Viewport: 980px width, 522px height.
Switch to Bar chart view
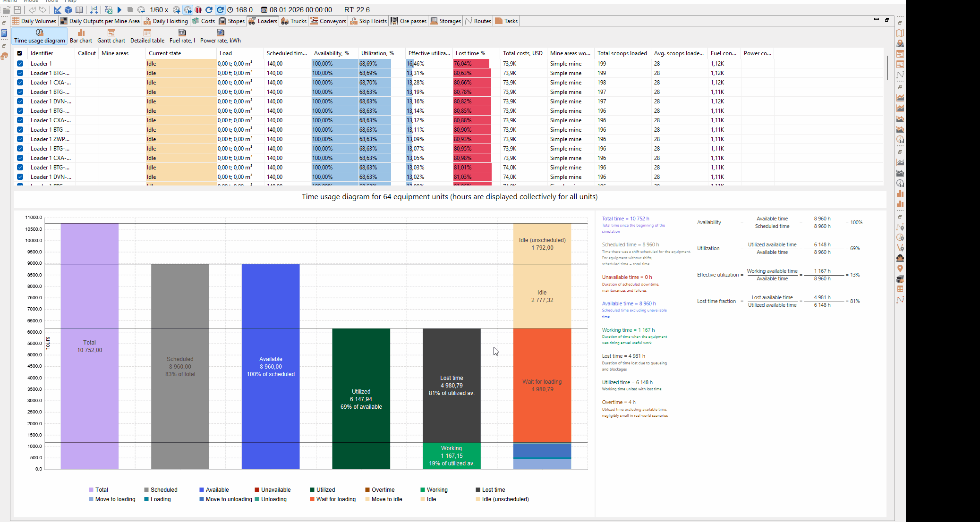(81, 36)
